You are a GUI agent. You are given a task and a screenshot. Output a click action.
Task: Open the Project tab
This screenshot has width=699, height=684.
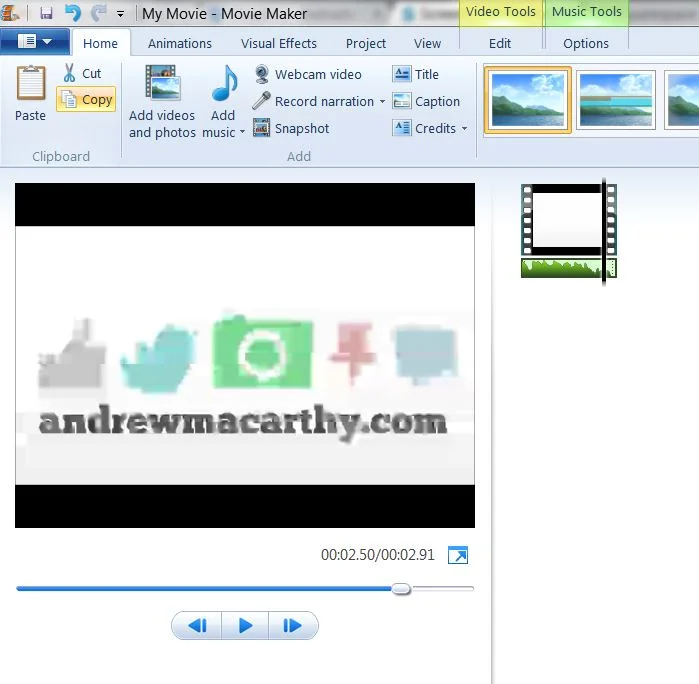coord(366,43)
